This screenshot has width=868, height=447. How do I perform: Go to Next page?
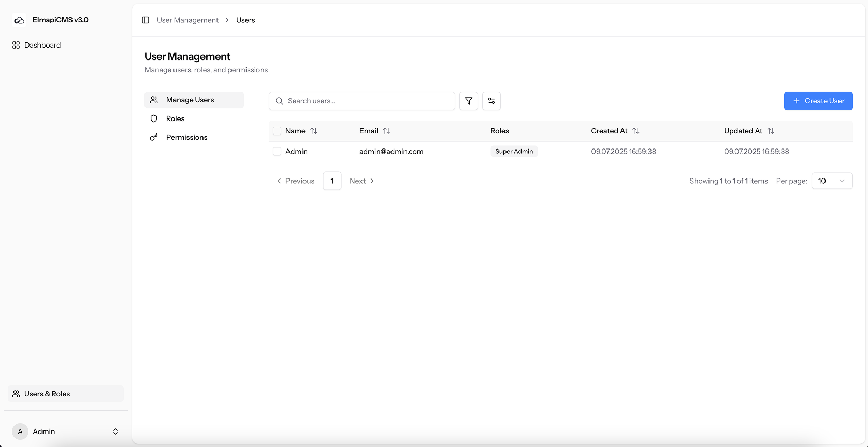[361, 181]
